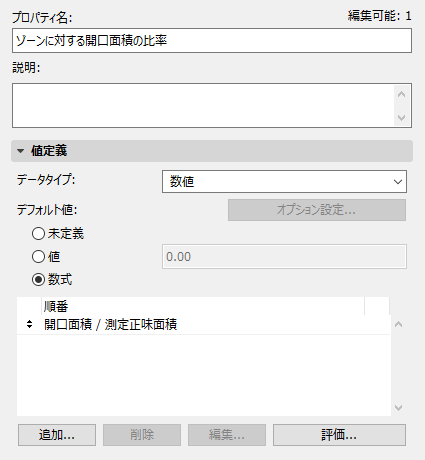The height and width of the screenshot is (460, 425).
Task: Click the 削除 button
Action: click(x=142, y=435)
